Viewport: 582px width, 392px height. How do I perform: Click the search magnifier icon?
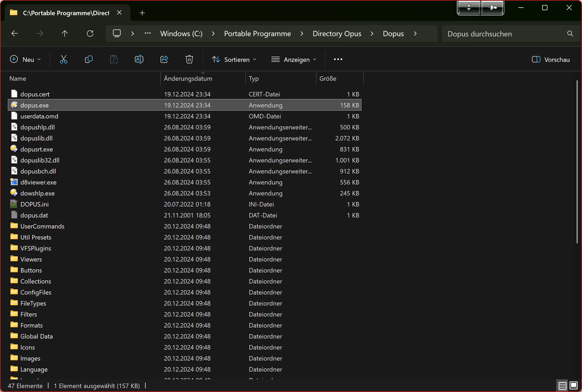570,34
